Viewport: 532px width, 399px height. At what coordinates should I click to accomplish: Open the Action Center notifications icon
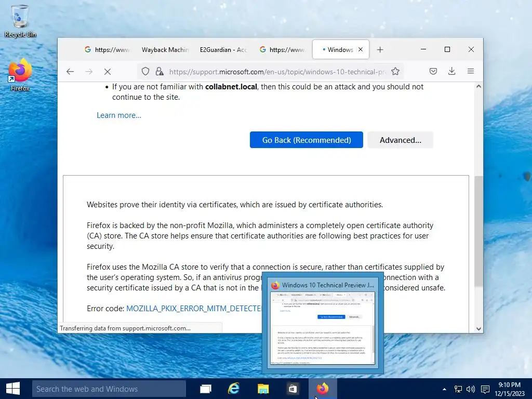click(x=485, y=389)
